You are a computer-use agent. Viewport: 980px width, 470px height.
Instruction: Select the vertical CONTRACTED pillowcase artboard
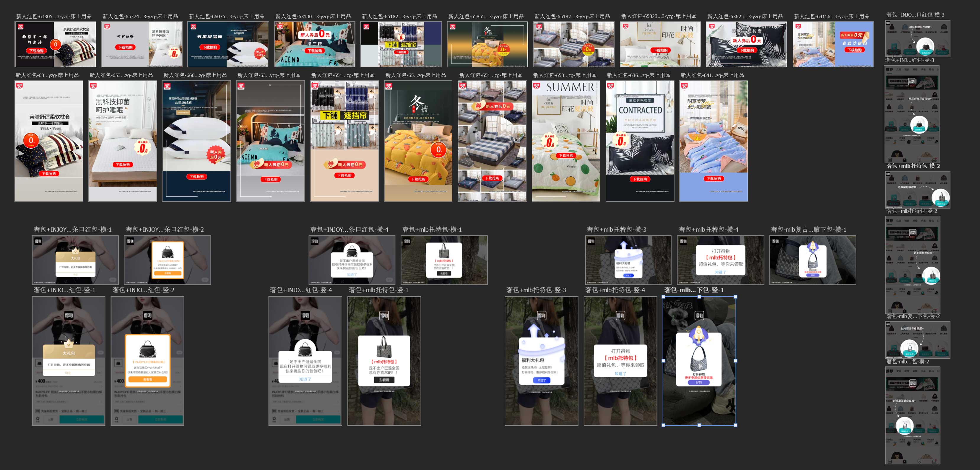pyautogui.click(x=640, y=141)
